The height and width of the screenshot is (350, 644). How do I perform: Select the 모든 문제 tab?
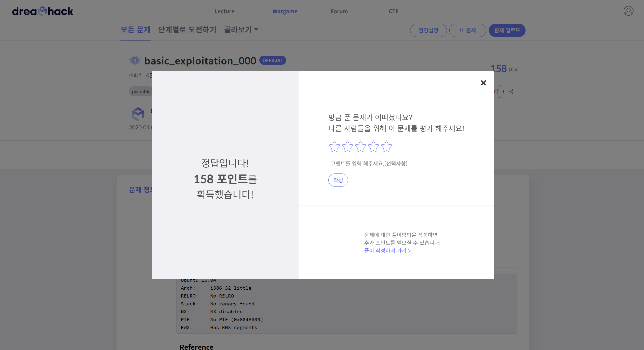[x=136, y=30]
